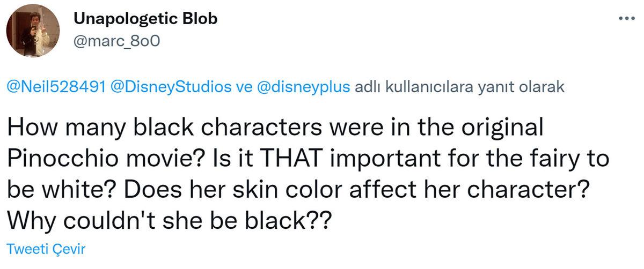The image size is (644, 269).
Task: Click the Tweeti Çevir translate link
Action: (x=45, y=249)
